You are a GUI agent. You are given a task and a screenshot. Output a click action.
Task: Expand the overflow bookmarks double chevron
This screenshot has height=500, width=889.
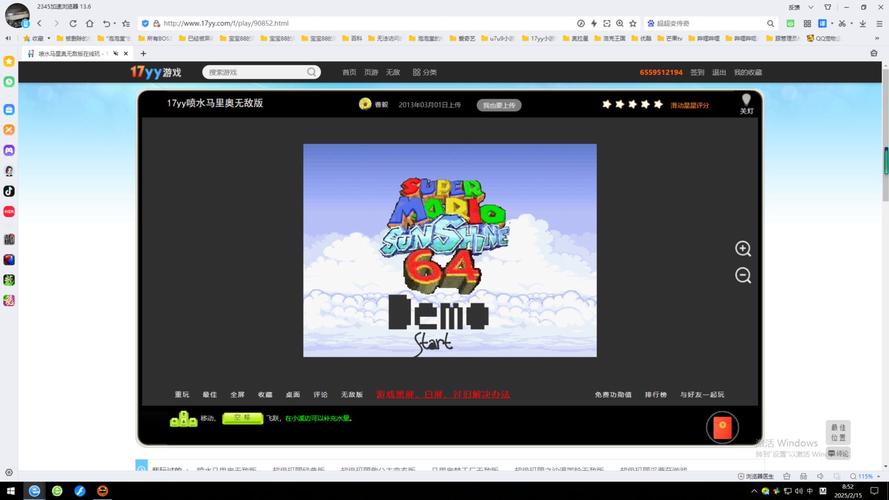coord(878,39)
